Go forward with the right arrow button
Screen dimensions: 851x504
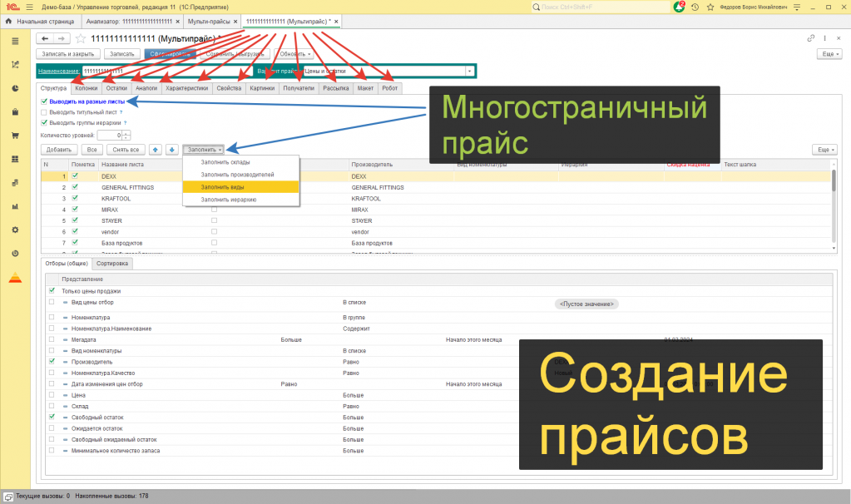(62, 38)
